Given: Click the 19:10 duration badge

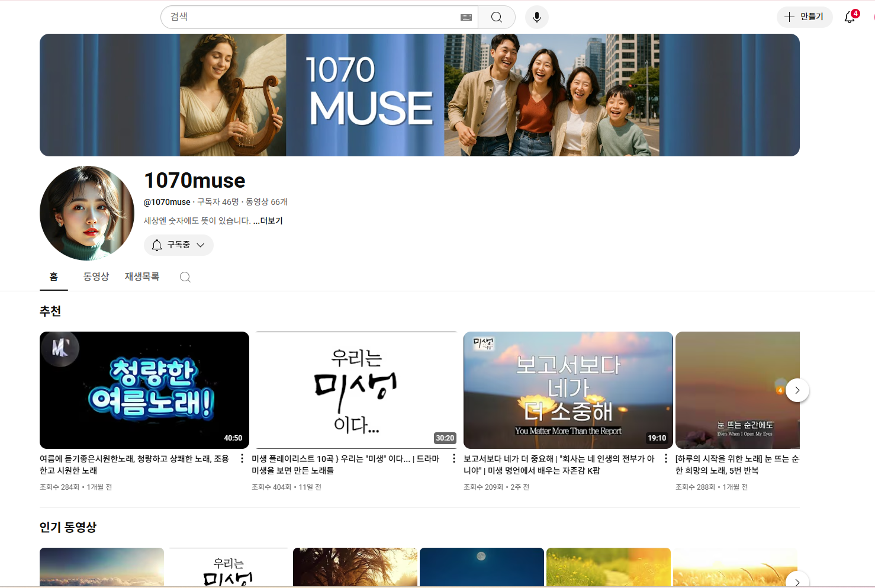Looking at the screenshot, I should pos(657,438).
